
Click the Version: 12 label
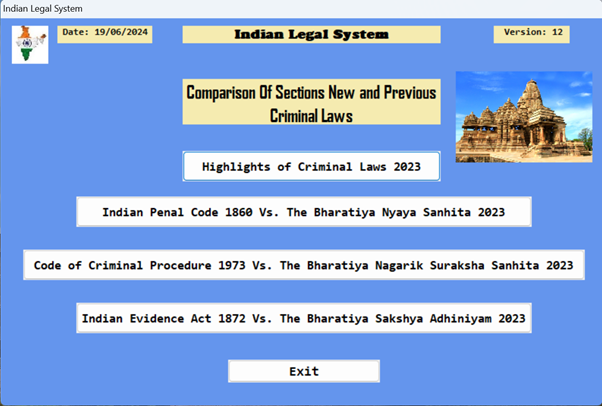point(531,34)
